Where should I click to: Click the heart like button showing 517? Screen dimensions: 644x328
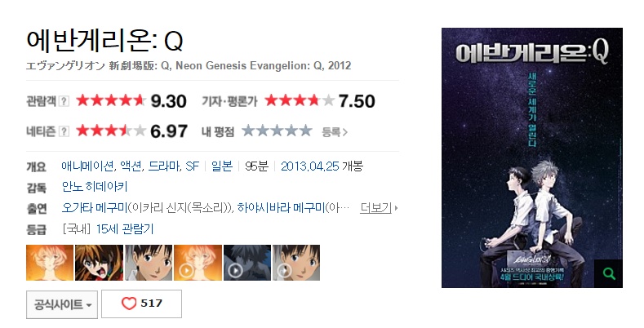(x=141, y=304)
